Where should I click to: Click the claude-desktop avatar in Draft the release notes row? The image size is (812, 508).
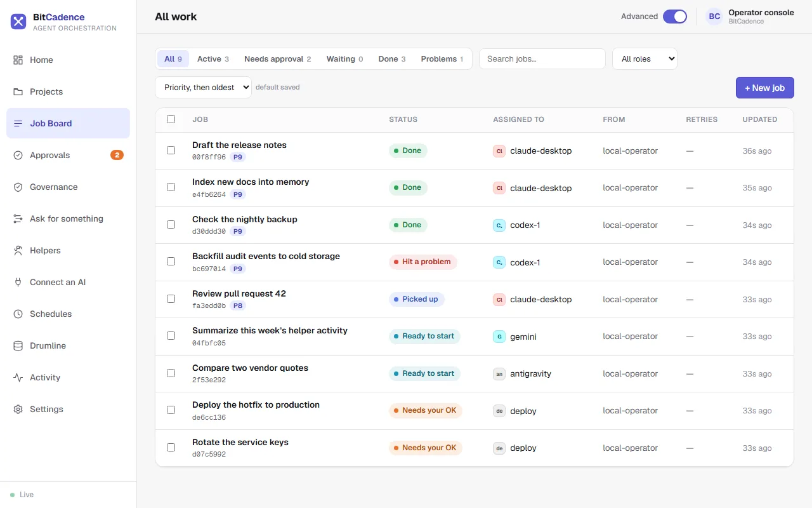click(499, 150)
